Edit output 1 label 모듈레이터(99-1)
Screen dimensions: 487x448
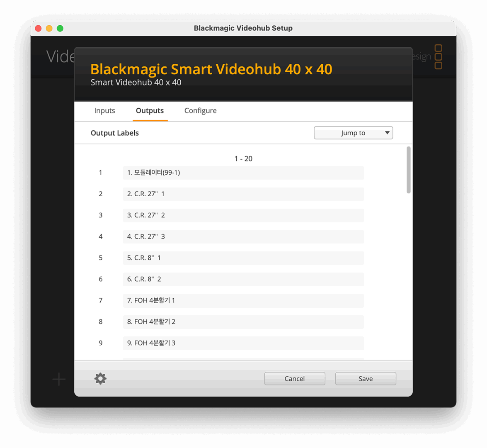(x=243, y=173)
